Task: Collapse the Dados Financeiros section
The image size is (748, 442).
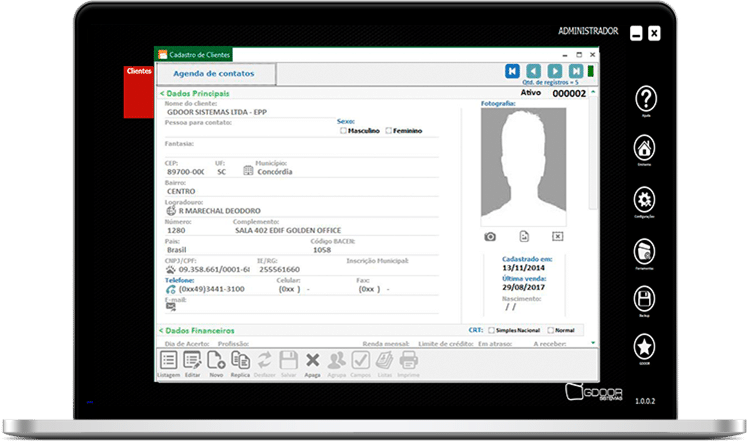Action: tap(161, 329)
